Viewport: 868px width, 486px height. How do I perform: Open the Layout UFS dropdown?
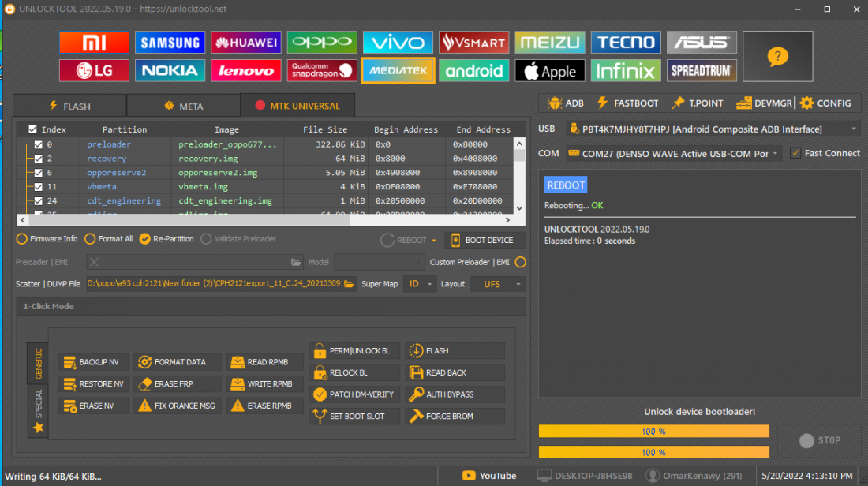coord(497,284)
